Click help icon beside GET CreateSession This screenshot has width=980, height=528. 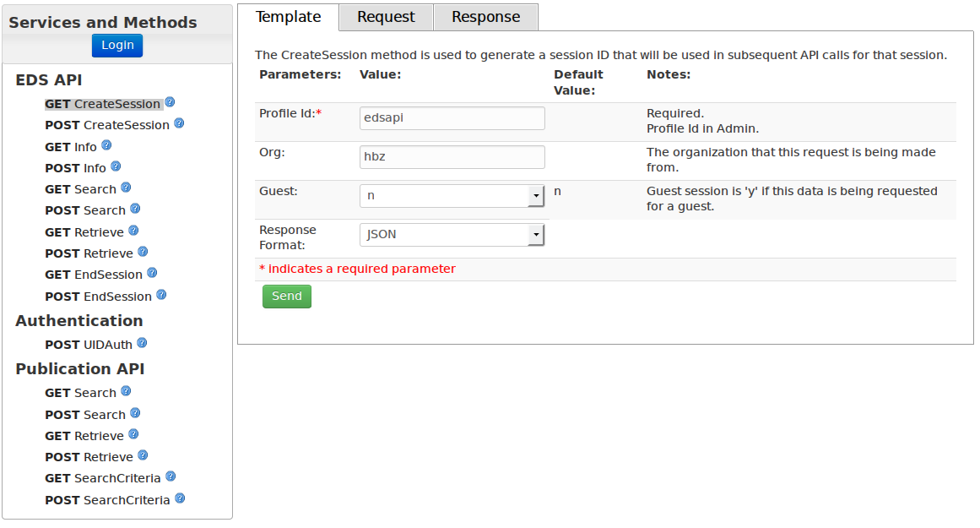[170, 102]
